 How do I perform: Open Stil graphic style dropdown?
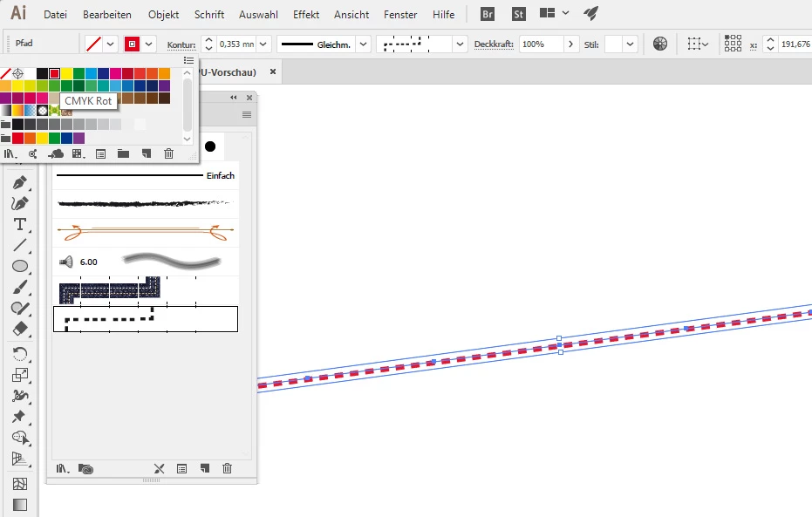(630, 44)
